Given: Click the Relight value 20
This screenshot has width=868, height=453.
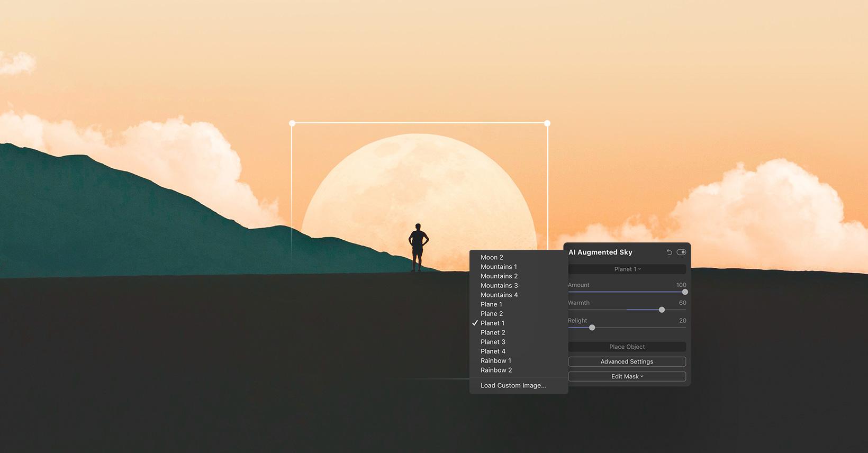Looking at the screenshot, I should 683,321.
